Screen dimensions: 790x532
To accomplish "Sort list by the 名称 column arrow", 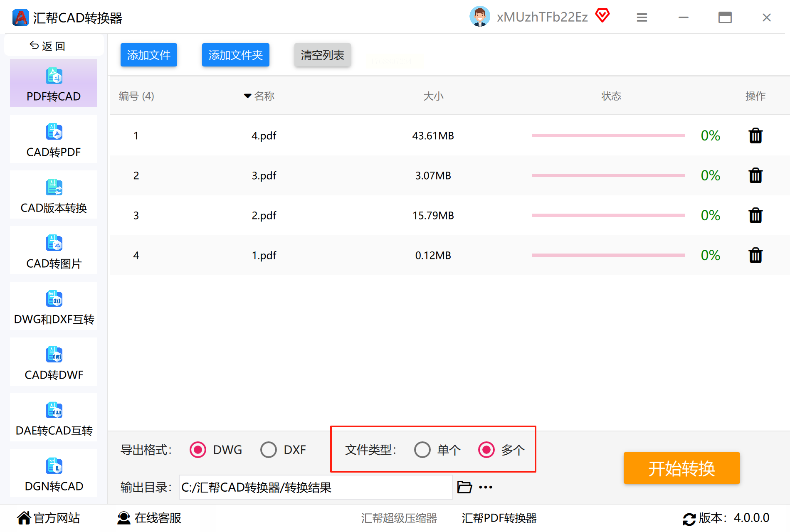I will click(248, 96).
